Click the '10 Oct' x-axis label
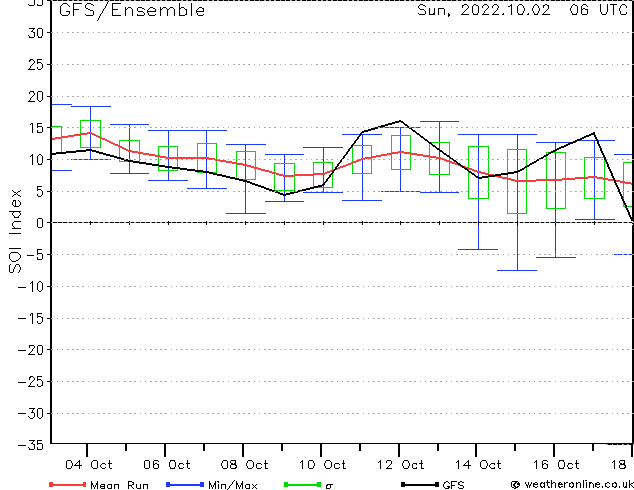Viewport: 634px width, 490px height. (322, 465)
